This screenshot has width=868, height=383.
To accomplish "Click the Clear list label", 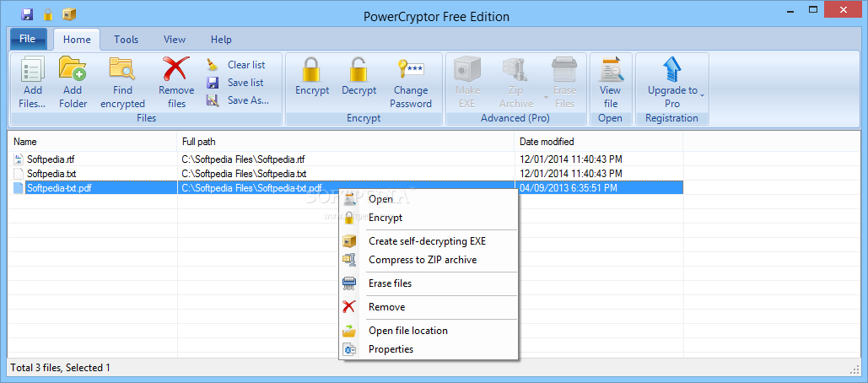I will point(246,65).
